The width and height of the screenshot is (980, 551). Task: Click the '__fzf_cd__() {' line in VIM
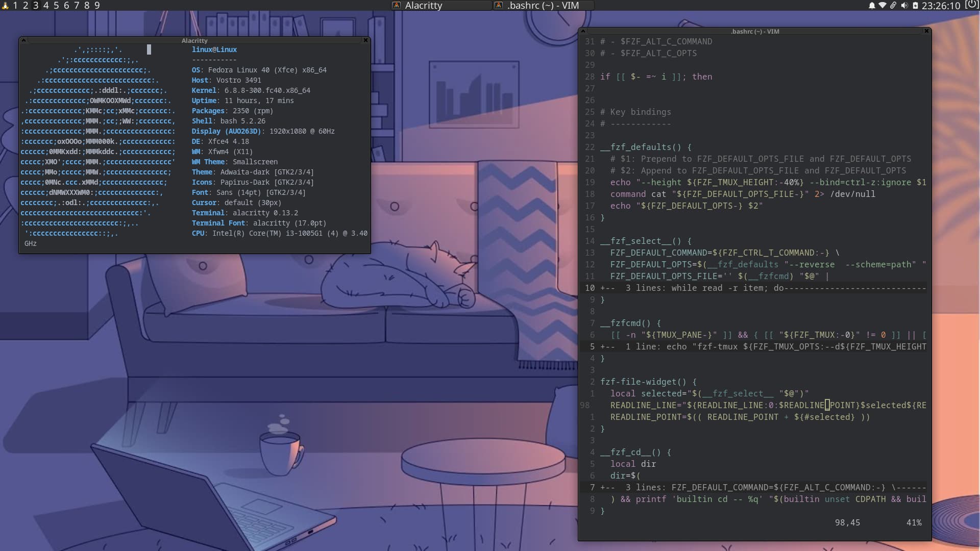point(636,452)
